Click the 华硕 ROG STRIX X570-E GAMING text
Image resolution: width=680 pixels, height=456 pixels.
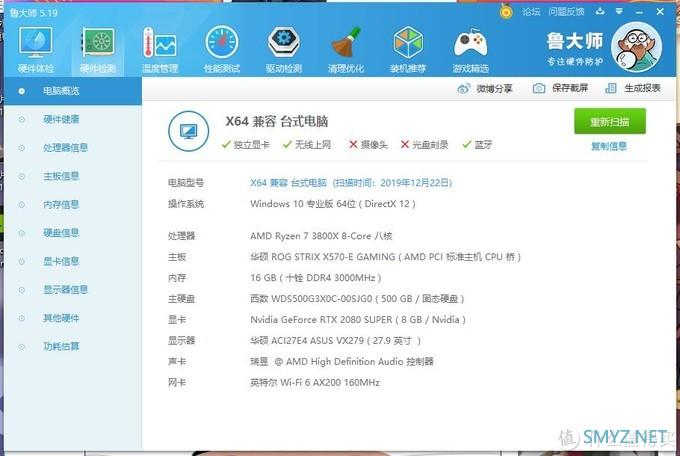tap(385, 257)
